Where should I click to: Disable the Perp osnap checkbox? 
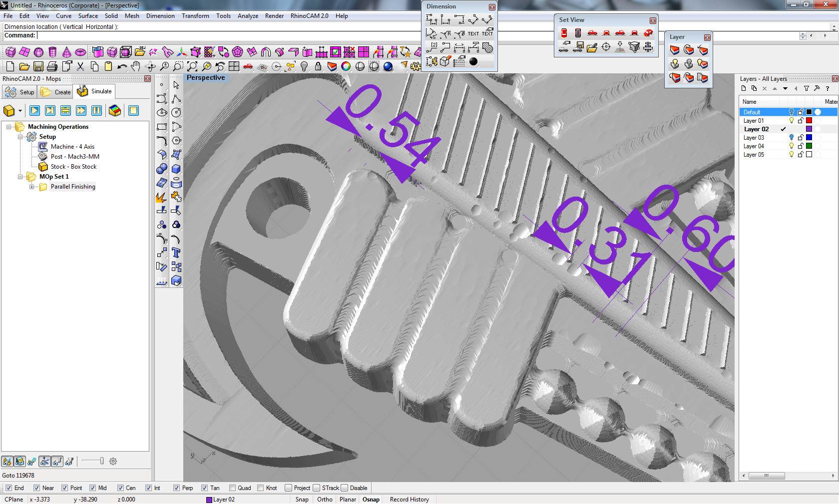pos(176,488)
